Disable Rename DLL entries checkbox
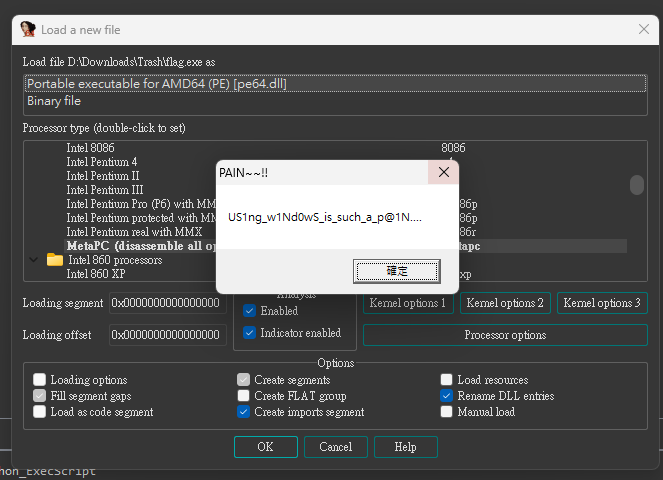Viewport: 663px width, 480px height. coord(446,396)
